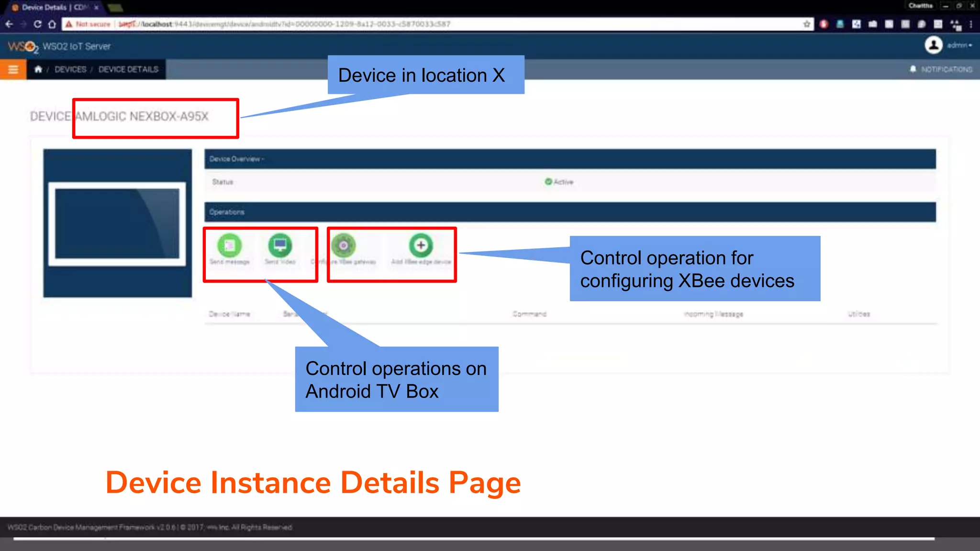The width and height of the screenshot is (980, 551).
Task: Open the NOTIFICATIONS link
Action: [947, 69]
